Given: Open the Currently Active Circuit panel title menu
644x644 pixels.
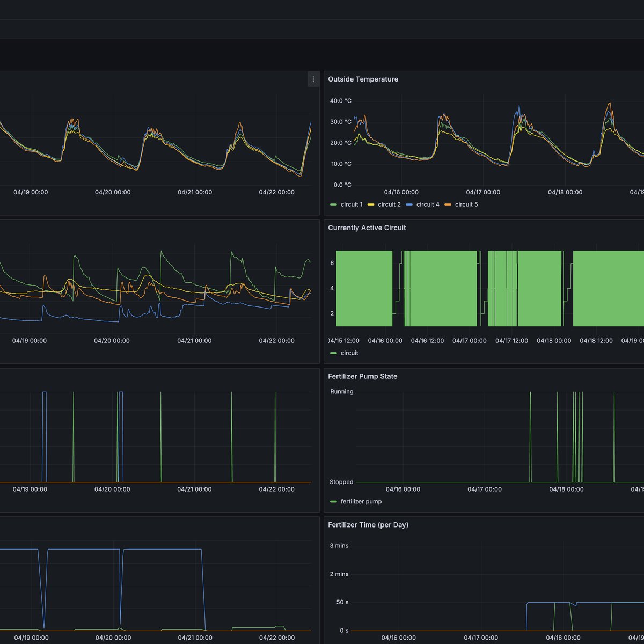Looking at the screenshot, I should click(x=367, y=228).
